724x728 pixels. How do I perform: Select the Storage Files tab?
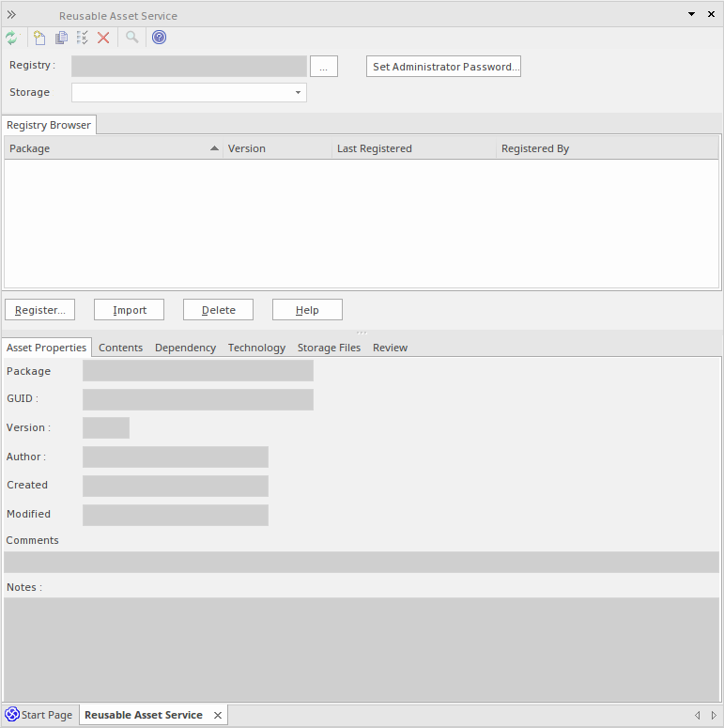point(329,348)
